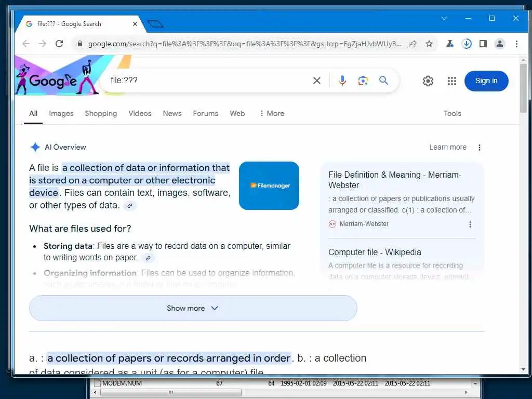Open Chrome three-dot menu
The image size is (532, 399).
click(516, 44)
